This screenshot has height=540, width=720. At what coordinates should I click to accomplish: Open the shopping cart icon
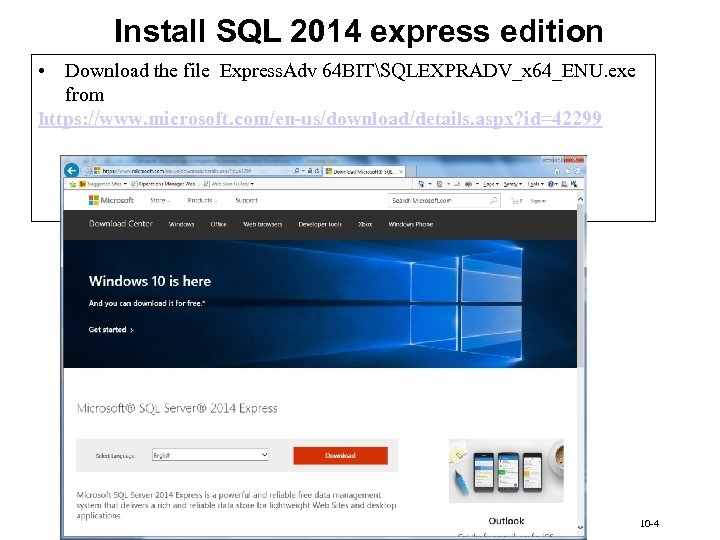(517, 201)
